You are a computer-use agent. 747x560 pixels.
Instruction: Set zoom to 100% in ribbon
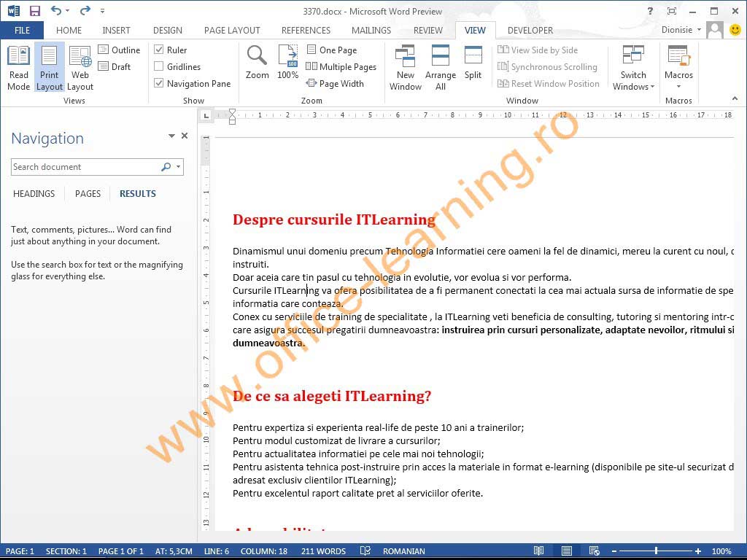(x=287, y=63)
